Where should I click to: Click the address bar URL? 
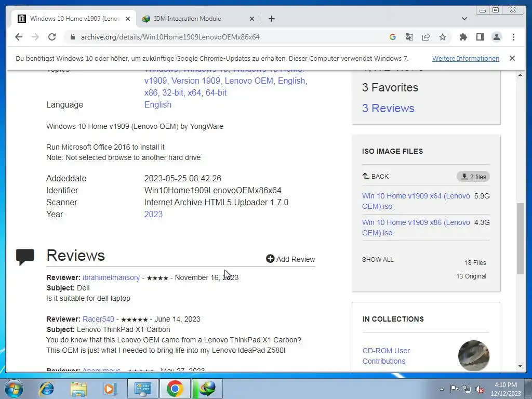170,37
